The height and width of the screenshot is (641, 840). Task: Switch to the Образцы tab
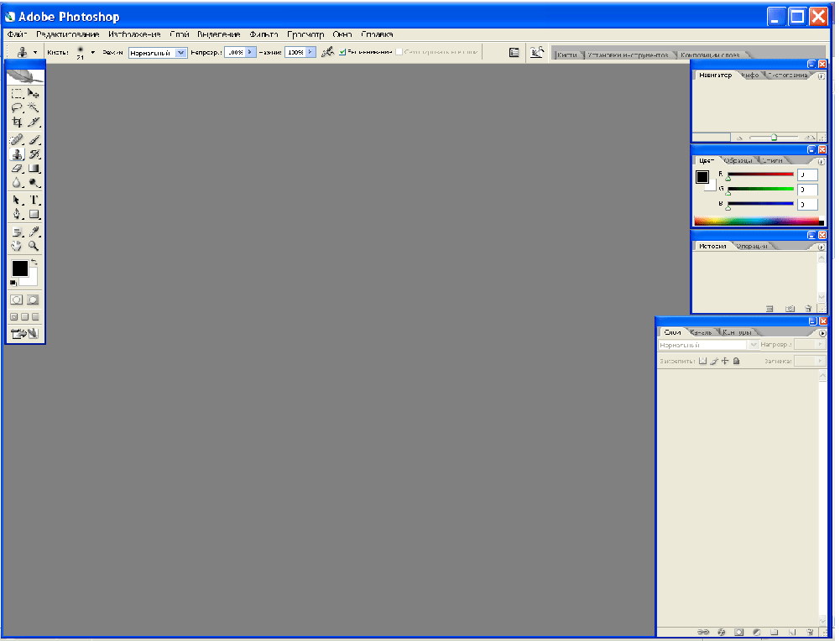click(738, 160)
